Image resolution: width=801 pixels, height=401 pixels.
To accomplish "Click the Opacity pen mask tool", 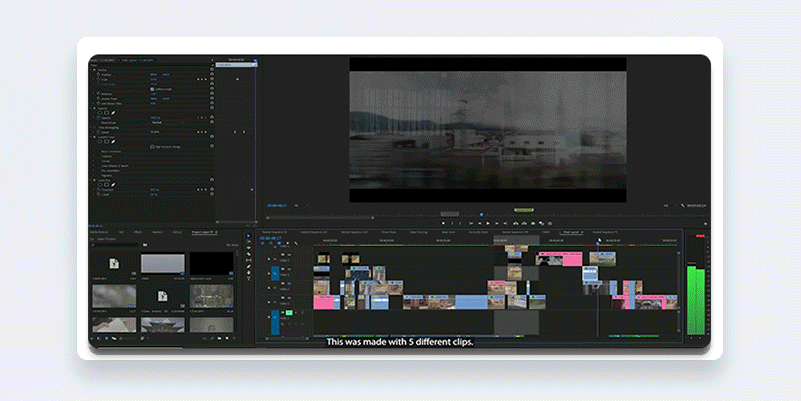I will tap(113, 113).
